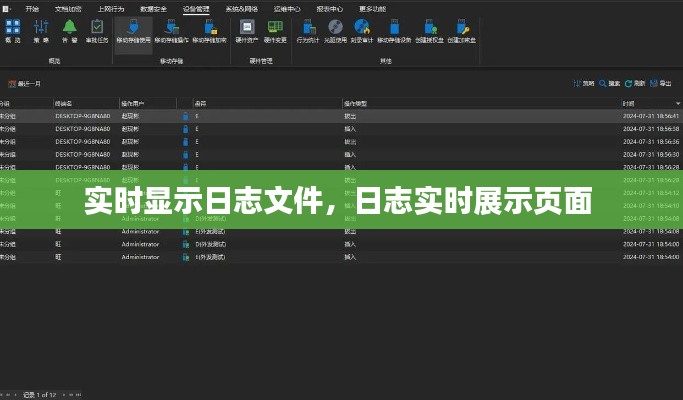This screenshot has height=400, width=683.
Task: Click the 搜索 search button
Action: click(x=609, y=84)
